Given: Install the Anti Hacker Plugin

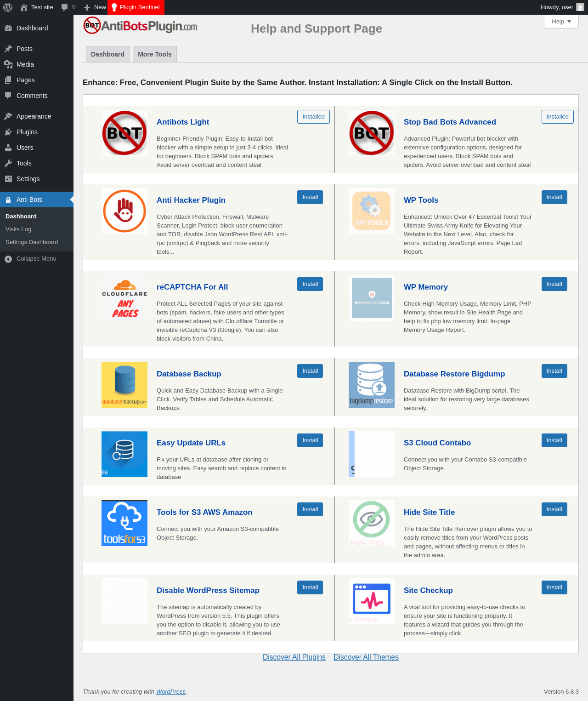Looking at the screenshot, I should point(310,197).
